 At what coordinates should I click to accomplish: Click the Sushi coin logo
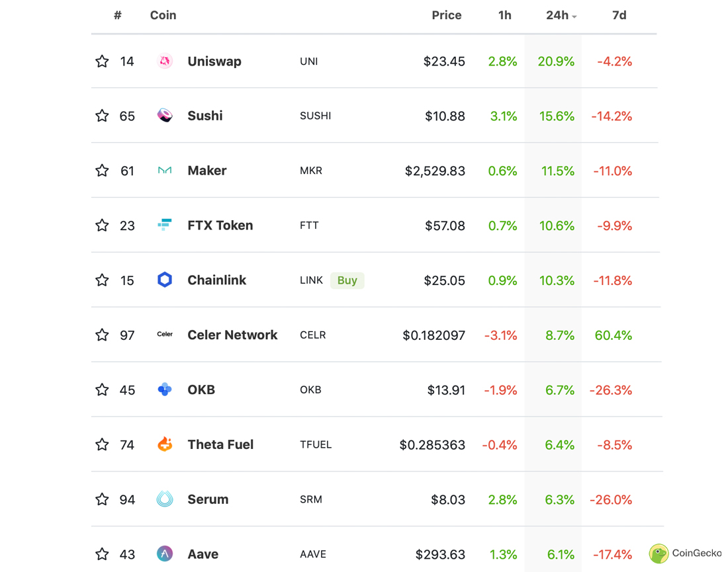165,116
